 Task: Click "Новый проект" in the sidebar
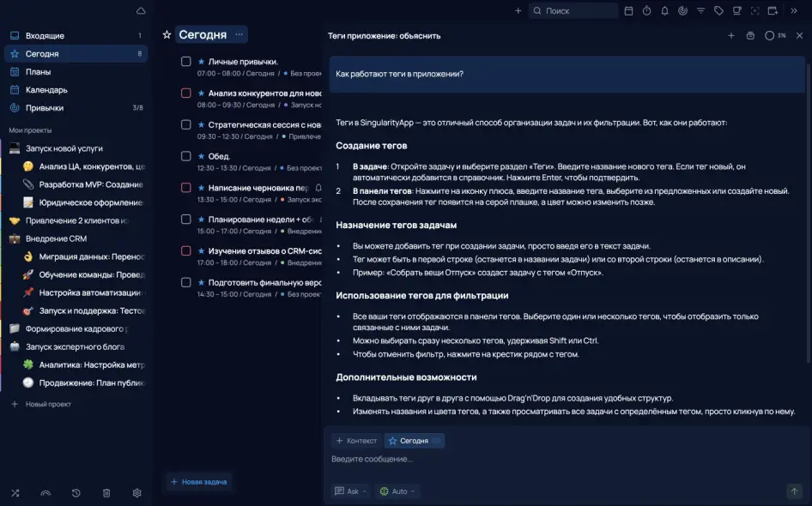pos(48,404)
